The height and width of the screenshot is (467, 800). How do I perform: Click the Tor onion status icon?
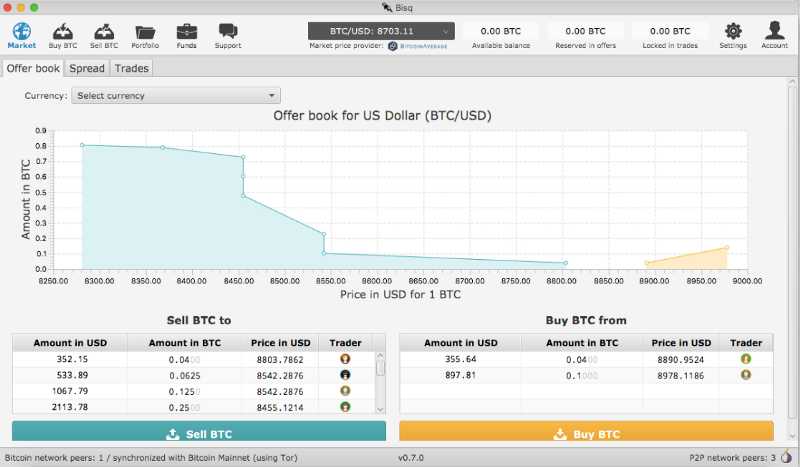click(786, 456)
